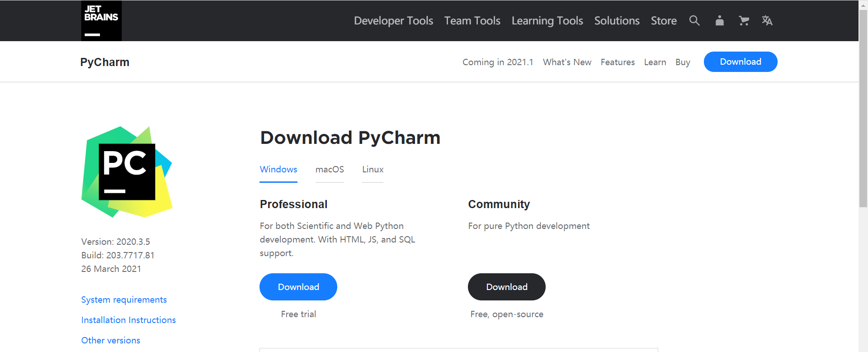The image size is (868, 352).
Task: Click the 'Build: 203.7717.81' text
Action: click(118, 255)
